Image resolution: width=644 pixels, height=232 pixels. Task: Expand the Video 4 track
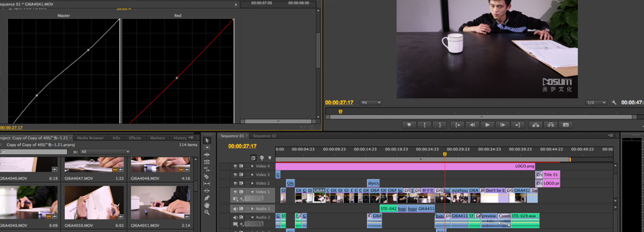pyautogui.click(x=252, y=167)
